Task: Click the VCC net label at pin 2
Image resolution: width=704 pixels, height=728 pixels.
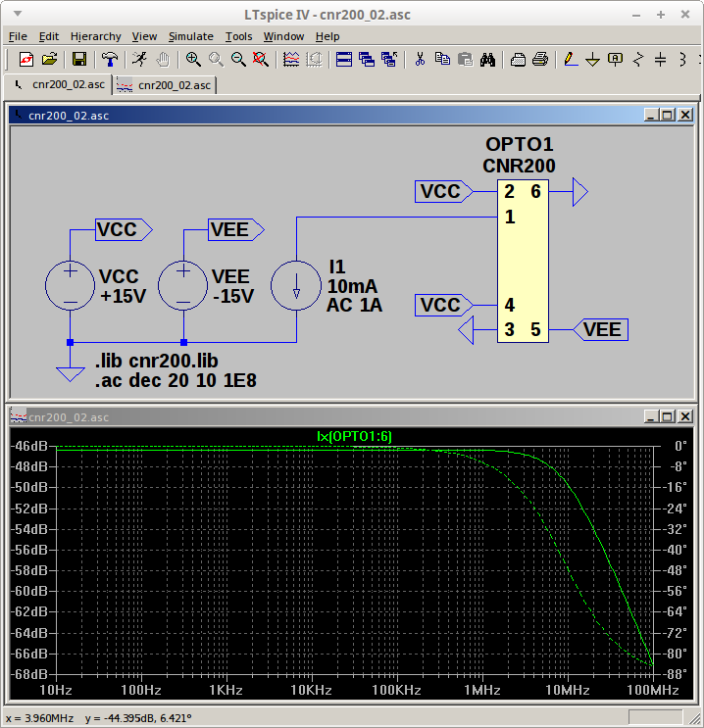Action: click(x=444, y=191)
